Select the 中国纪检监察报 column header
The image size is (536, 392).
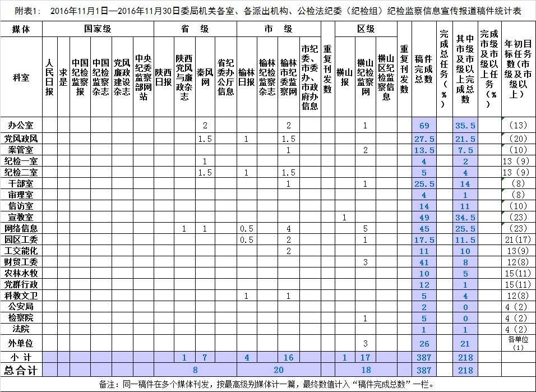click(x=80, y=77)
